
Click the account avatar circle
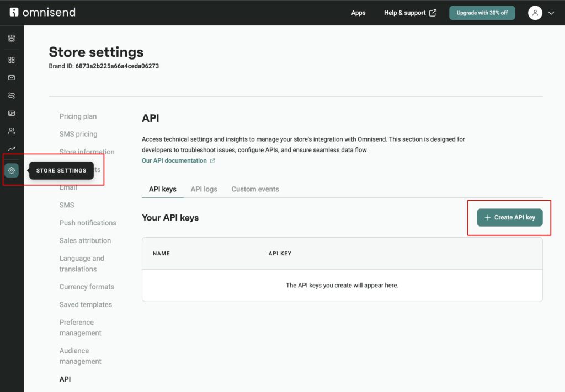(535, 13)
